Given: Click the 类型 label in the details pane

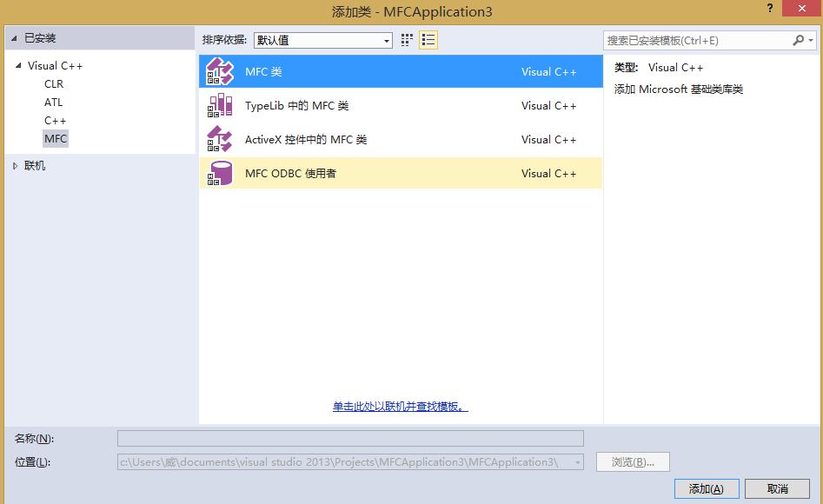Looking at the screenshot, I should coord(627,67).
